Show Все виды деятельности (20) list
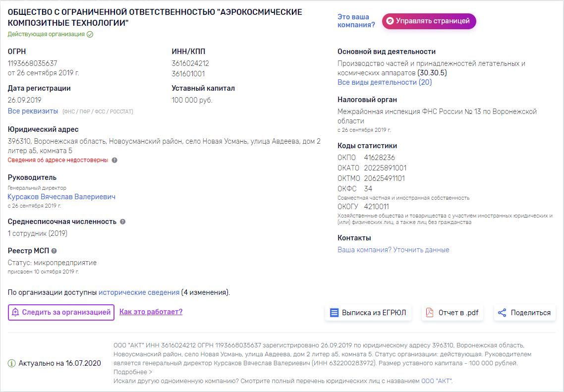 (x=385, y=82)
